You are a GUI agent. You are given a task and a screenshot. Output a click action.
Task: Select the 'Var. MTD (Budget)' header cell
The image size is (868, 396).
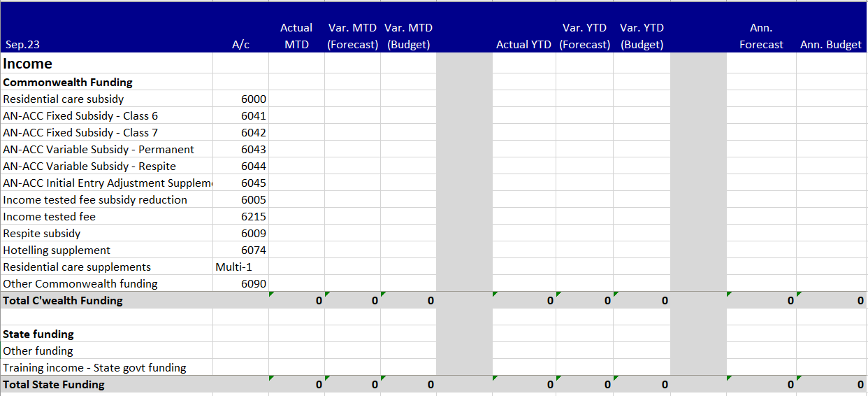click(408, 28)
